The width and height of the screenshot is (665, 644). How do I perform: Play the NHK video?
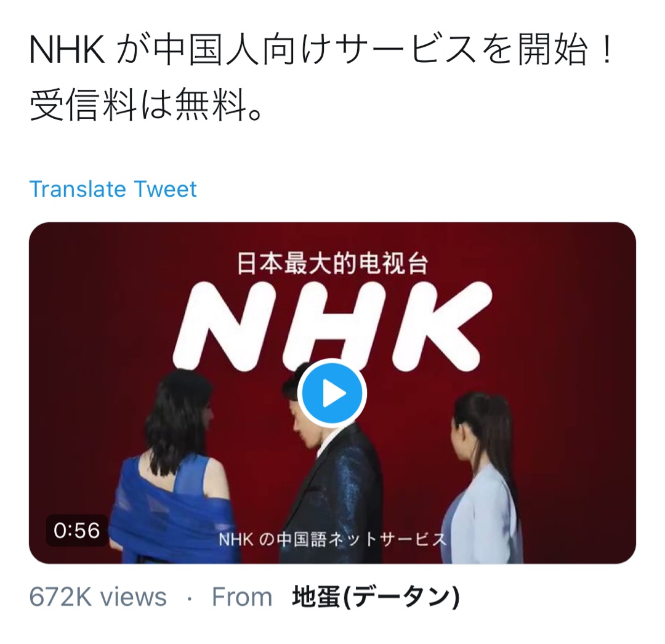332,393
